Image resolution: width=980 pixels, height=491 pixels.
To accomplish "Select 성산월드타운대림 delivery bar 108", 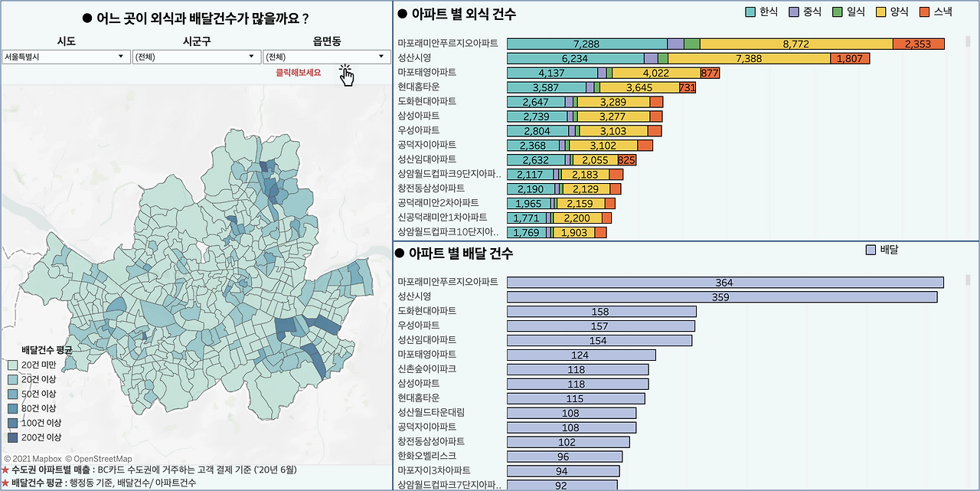I will coord(572,412).
